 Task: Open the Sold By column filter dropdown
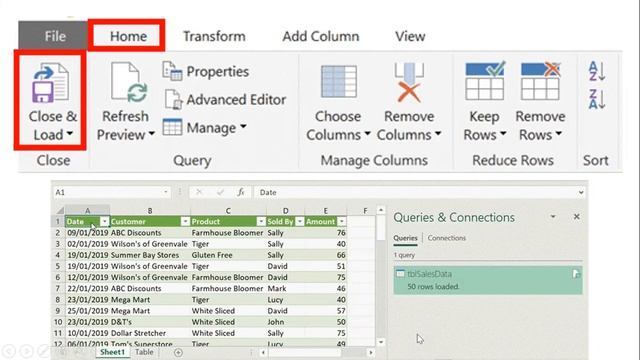pos(300,222)
